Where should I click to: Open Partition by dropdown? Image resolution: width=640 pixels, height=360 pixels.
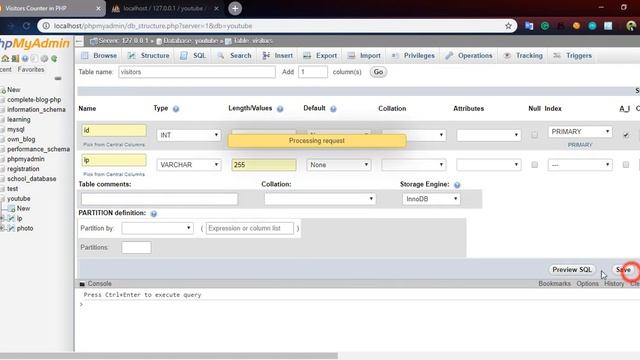(x=157, y=228)
